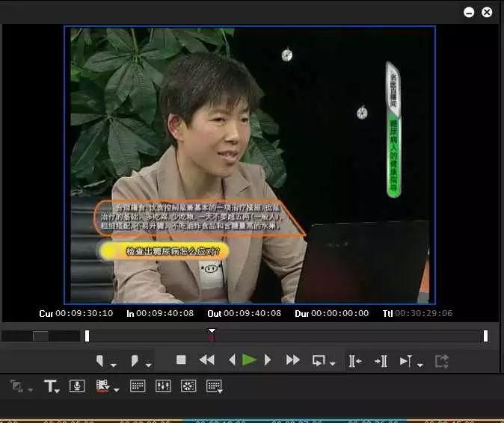Click the transform/layout tool icon in bottom toolbar
The width and height of the screenshot is (504, 423).
point(16,386)
